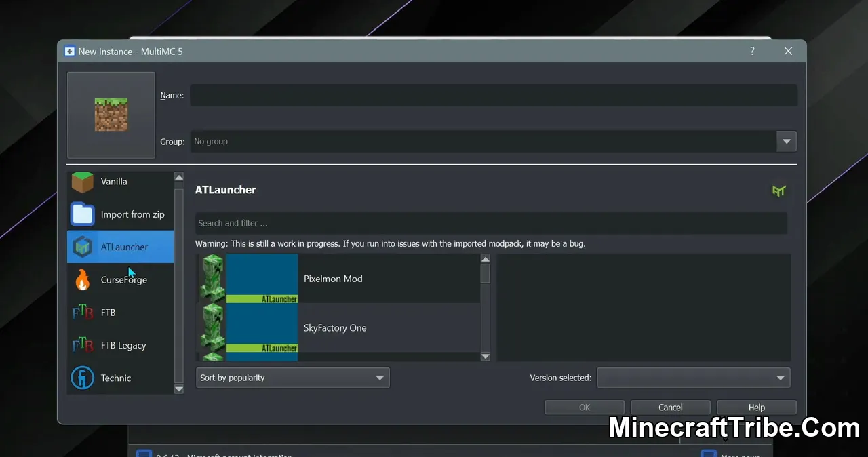The width and height of the screenshot is (868, 457).
Task: Click the MultiMC window title icon
Action: (69, 52)
